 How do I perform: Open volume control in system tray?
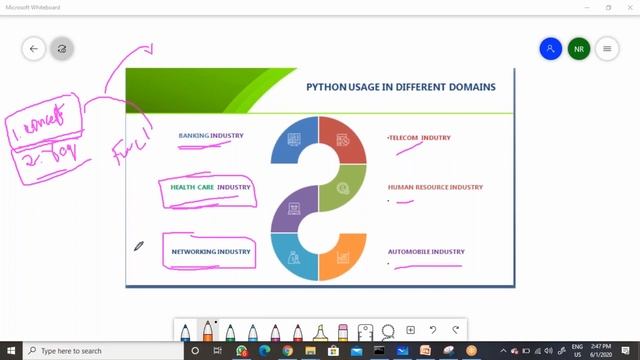point(549,351)
